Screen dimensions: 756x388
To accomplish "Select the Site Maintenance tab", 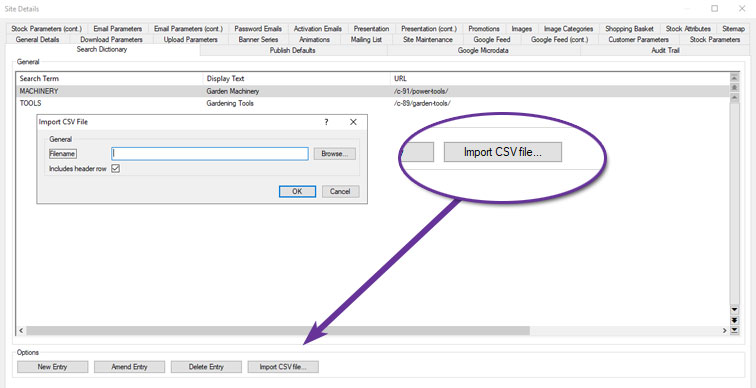I will (428, 40).
